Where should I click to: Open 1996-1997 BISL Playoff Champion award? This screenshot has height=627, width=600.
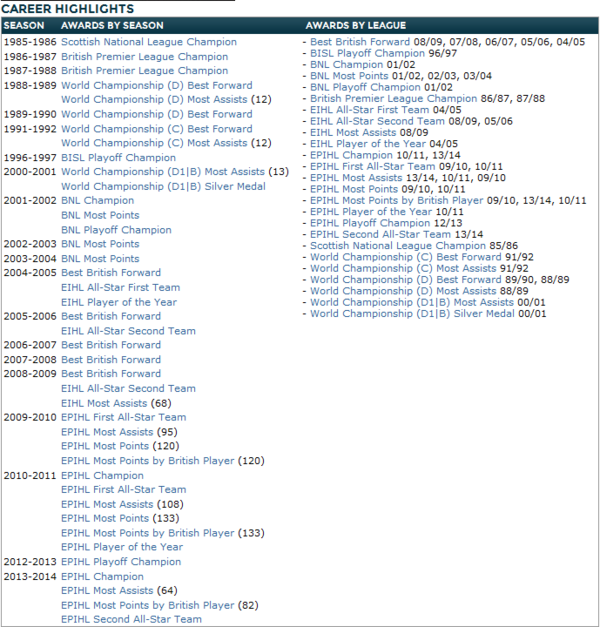(118, 157)
